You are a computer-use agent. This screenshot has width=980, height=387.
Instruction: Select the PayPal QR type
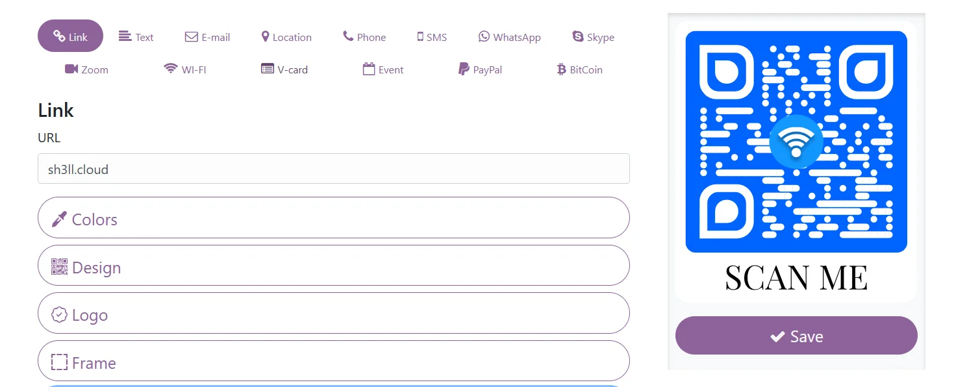click(480, 69)
